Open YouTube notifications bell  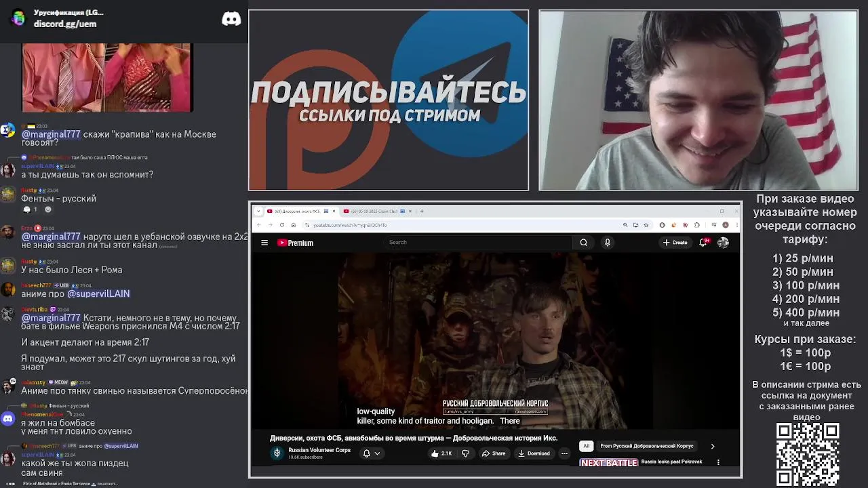tap(704, 243)
